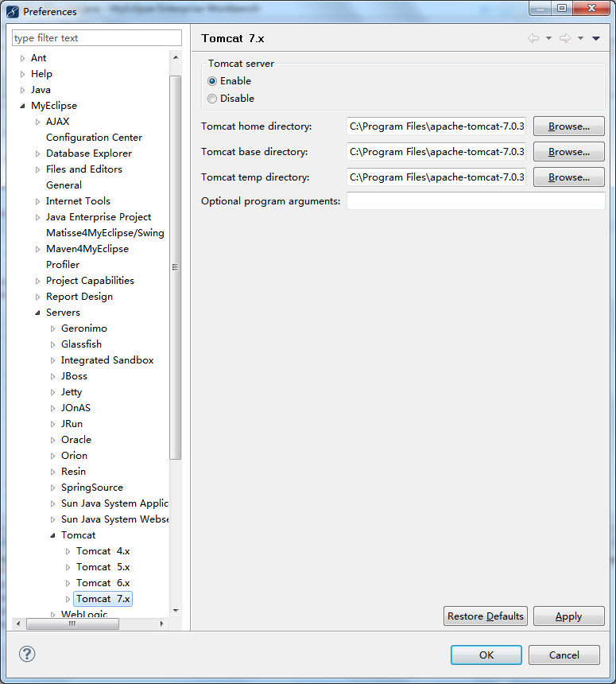The height and width of the screenshot is (684, 616).
Task: Expand the Java tree node
Action: 23,91
